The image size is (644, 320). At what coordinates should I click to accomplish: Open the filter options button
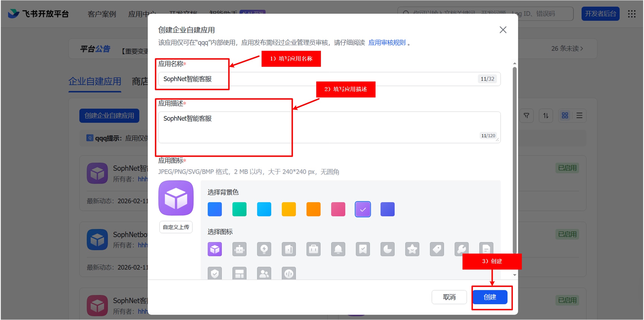[x=526, y=115]
